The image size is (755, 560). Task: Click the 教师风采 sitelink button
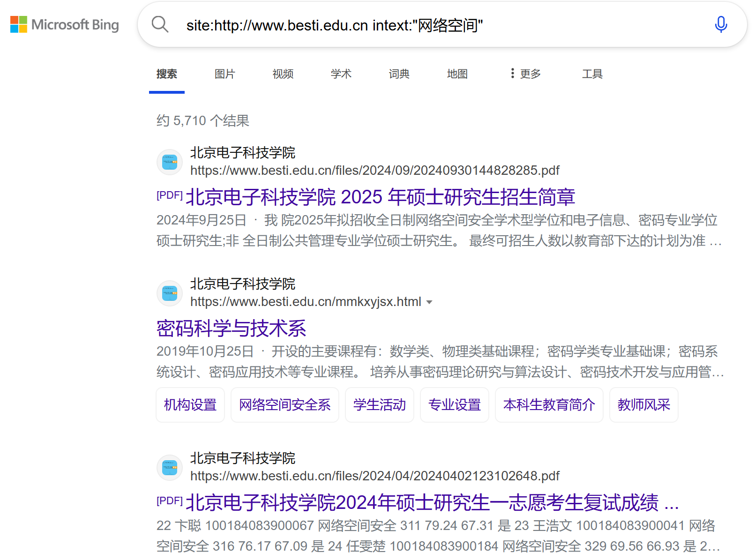[x=644, y=405]
